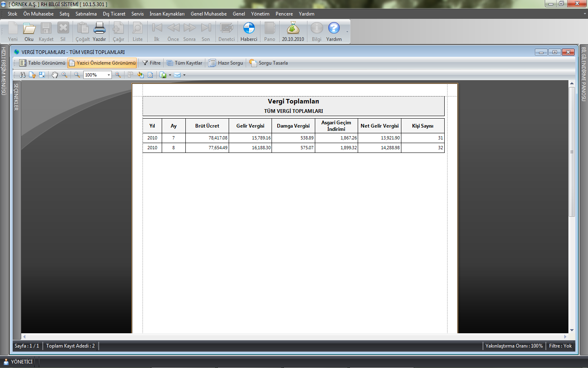Select the hand pan tool
Screen dimensions: 588x368
click(x=55, y=75)
